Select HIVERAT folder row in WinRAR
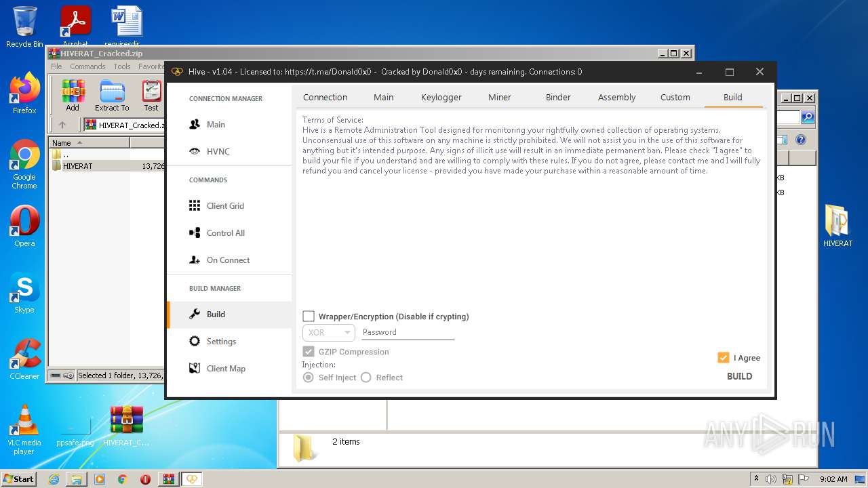 [106, 166]
